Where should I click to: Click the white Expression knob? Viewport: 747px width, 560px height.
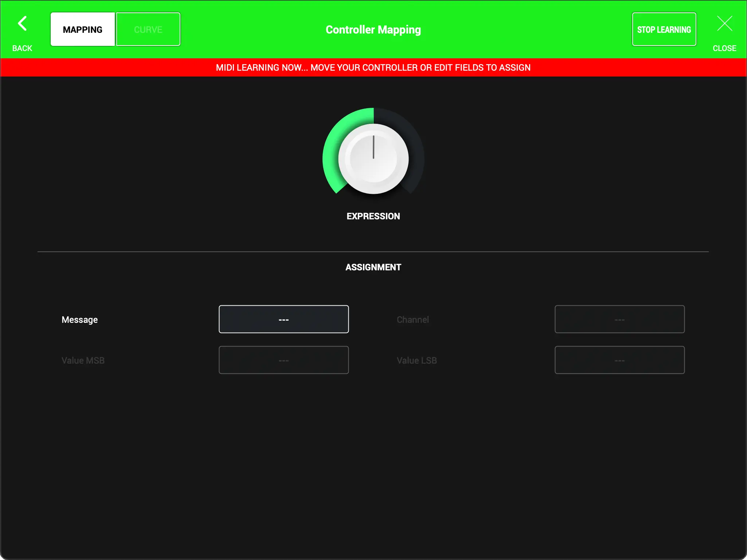coord(373,159)
